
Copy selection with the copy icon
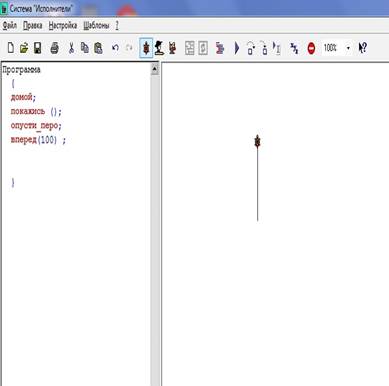pos(85,48)
